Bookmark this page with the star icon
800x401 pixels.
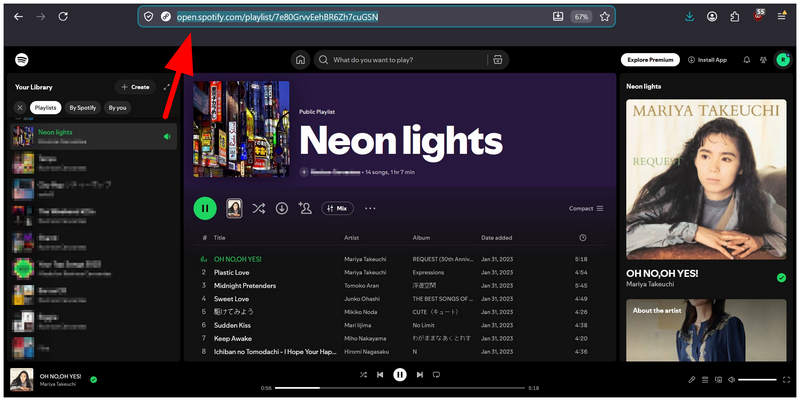(x=605, y=17)
